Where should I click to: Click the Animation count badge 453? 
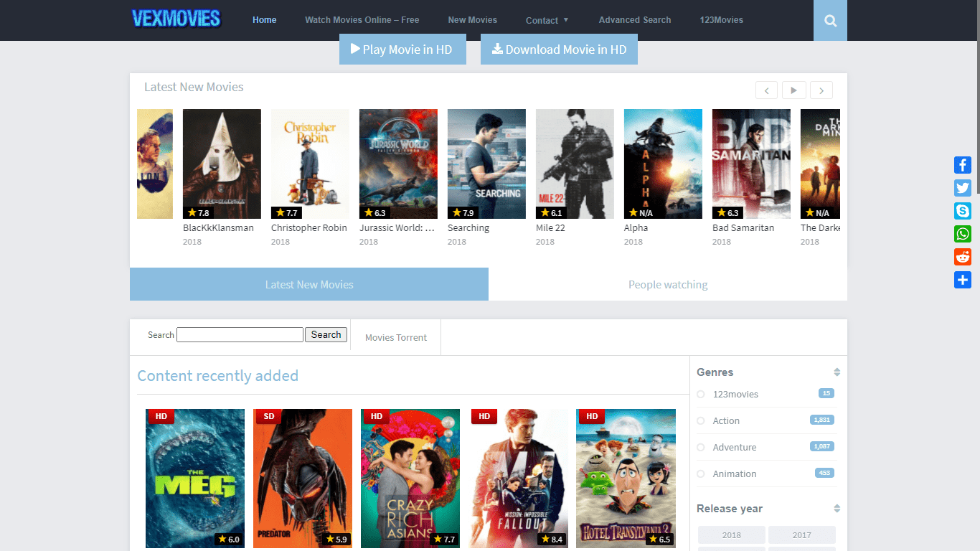pyautogui.click(x=824, y=473)
